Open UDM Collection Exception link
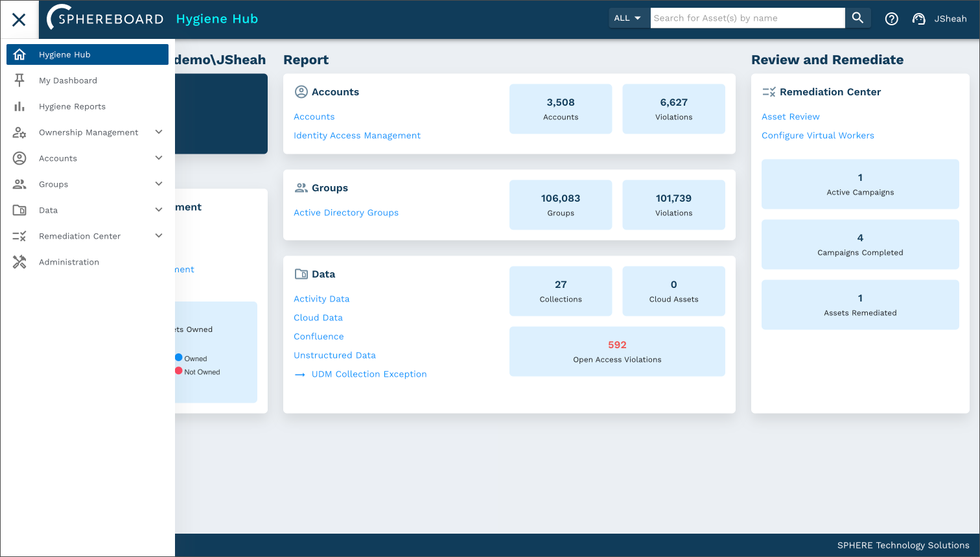 point(369,374)
